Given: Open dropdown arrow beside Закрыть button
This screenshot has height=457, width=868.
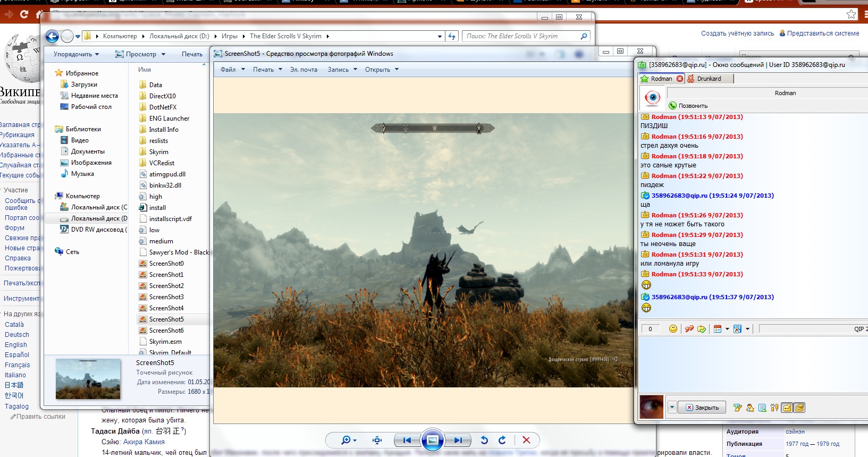Looking at the screenshot, I should 672,408.
